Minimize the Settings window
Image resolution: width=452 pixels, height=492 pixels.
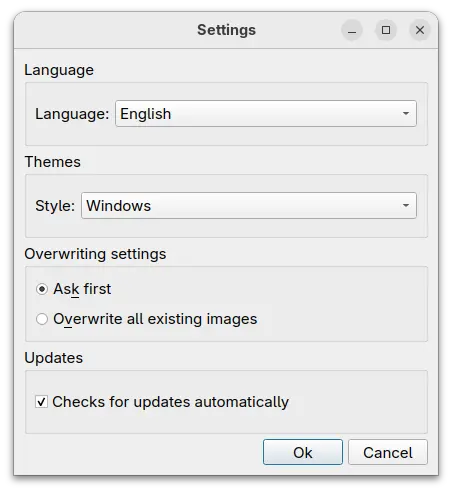[x=352, y=30]
